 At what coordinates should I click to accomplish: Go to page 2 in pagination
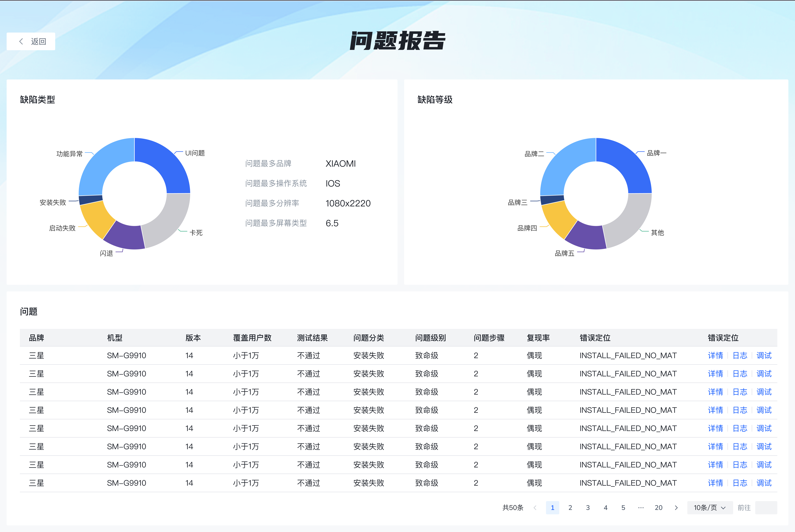570,508
